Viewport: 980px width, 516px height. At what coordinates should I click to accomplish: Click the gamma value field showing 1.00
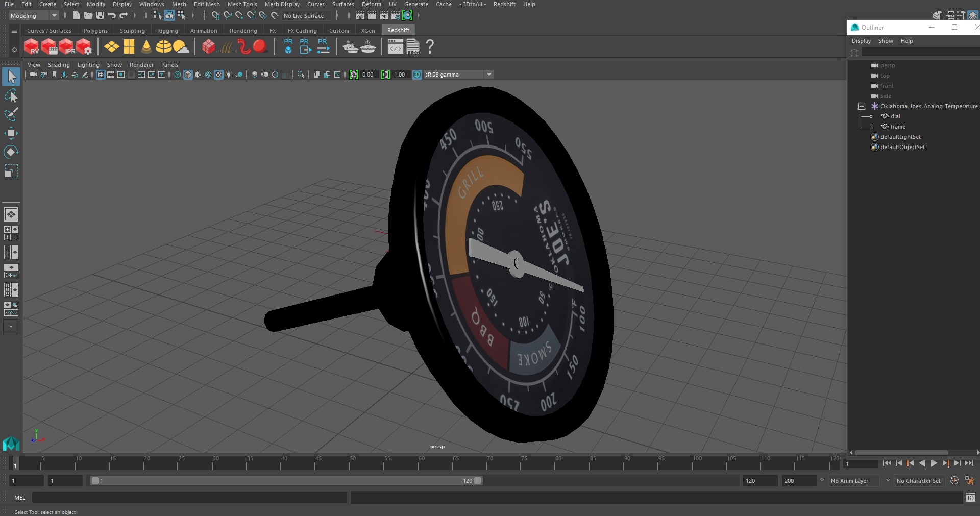tap(401, 75)
